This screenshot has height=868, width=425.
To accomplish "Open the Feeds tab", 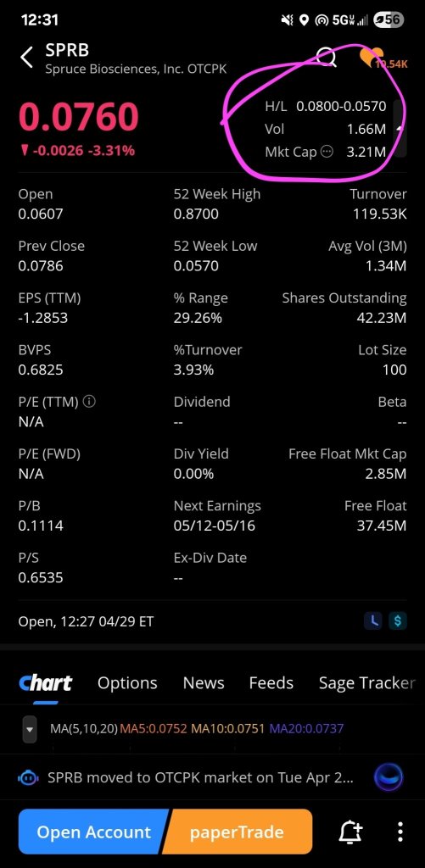I will (x=271, y=683).
